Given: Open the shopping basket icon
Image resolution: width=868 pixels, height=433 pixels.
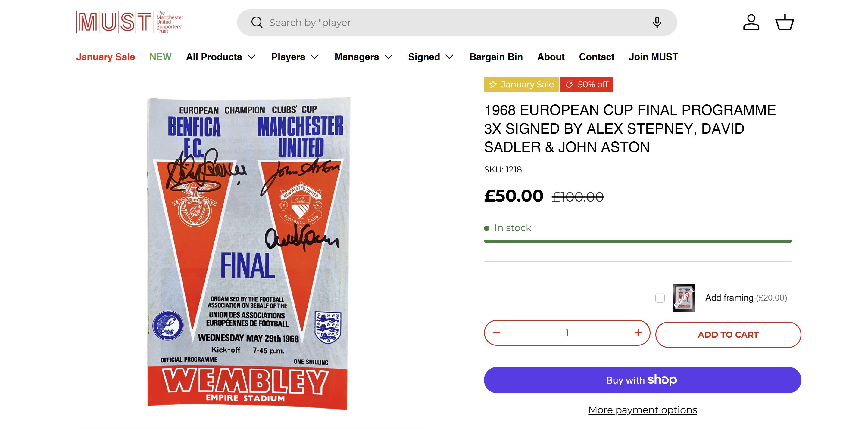Looking at the screenshot, I should (x=785, y=23).
